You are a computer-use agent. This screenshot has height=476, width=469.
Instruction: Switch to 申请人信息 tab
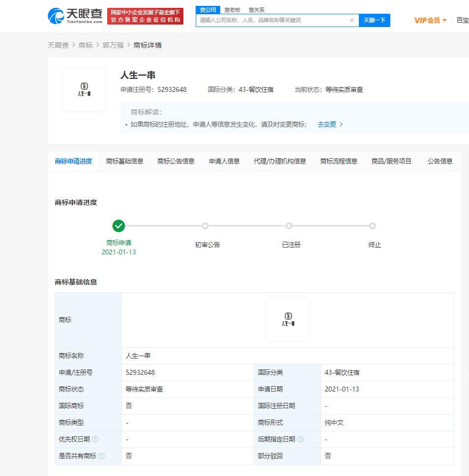224,161
